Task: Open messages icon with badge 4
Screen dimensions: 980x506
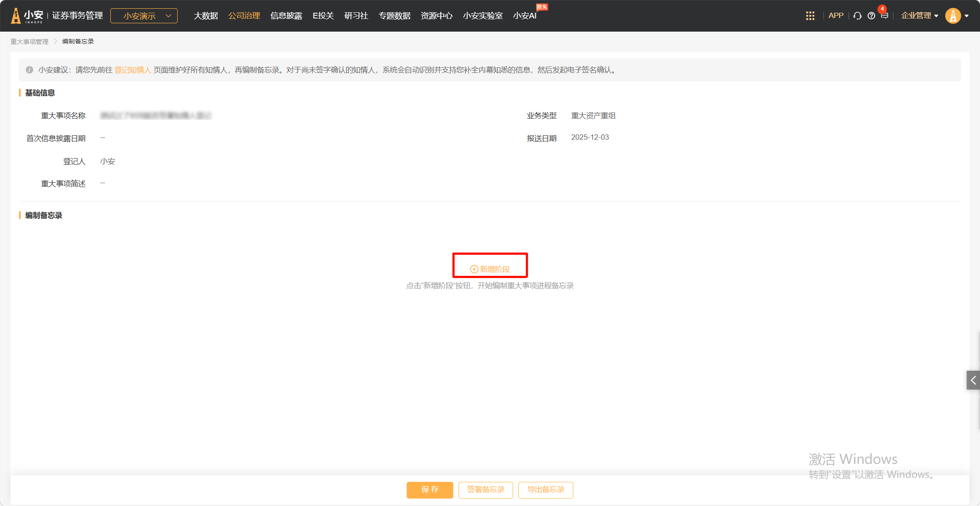Action: click(885, 16)
